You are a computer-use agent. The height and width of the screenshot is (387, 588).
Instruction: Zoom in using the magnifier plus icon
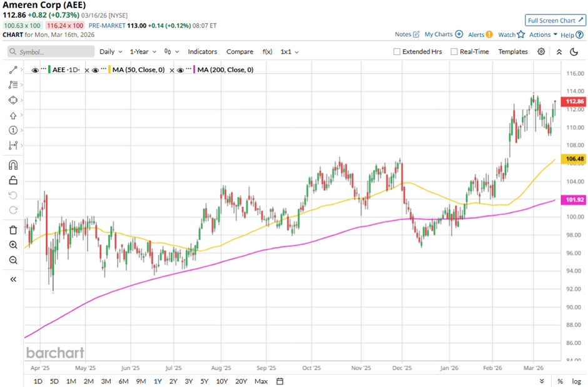coord(13,244)
